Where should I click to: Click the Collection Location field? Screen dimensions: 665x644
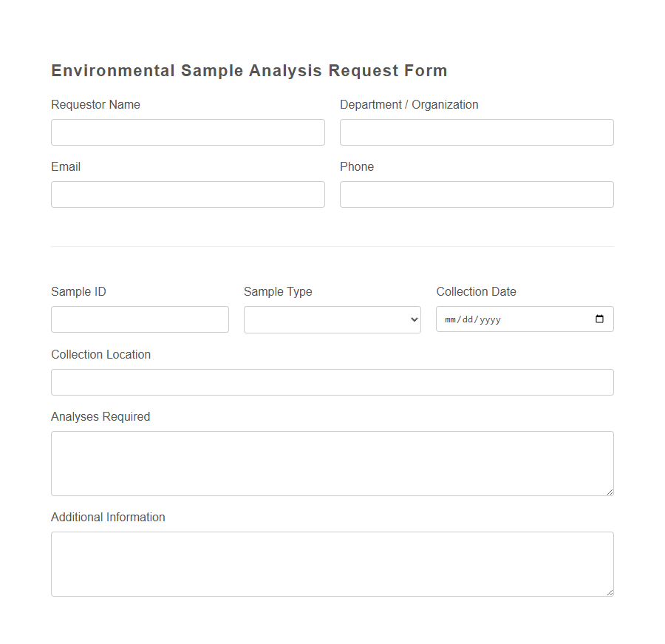point(332,382)
